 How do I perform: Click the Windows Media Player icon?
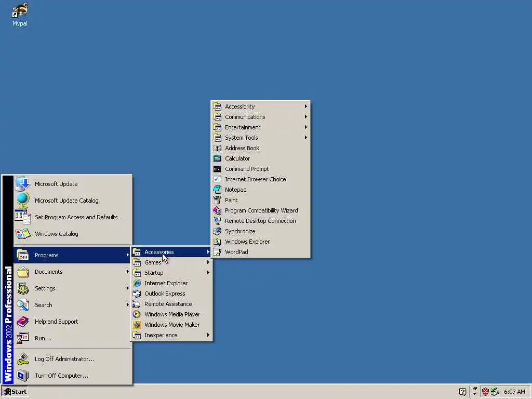point(137,314)
